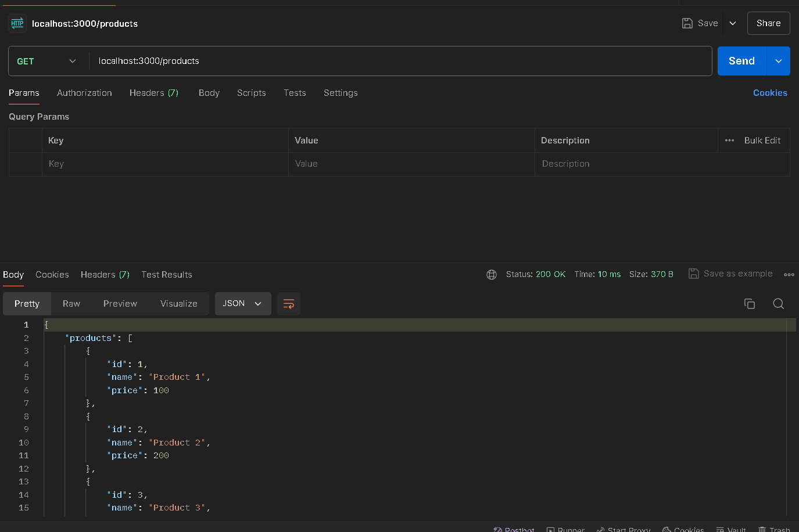Toggle word wrap for response

tap(289, 304)
